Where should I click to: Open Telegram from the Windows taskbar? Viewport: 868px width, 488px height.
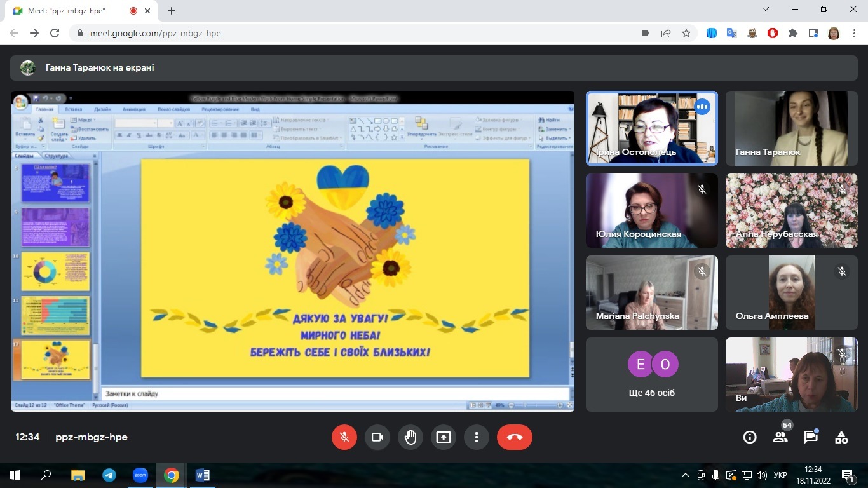[x=109, y=475]
